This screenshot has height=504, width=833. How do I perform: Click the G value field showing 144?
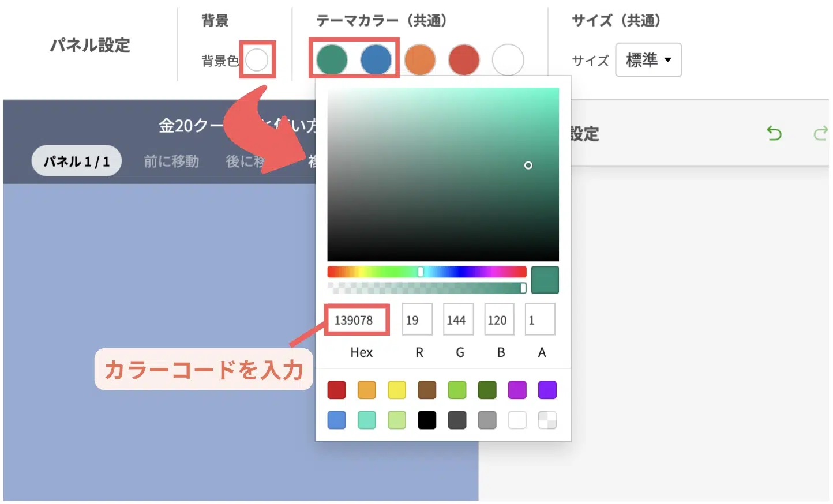pyautogui.click(x=458, y=320)
